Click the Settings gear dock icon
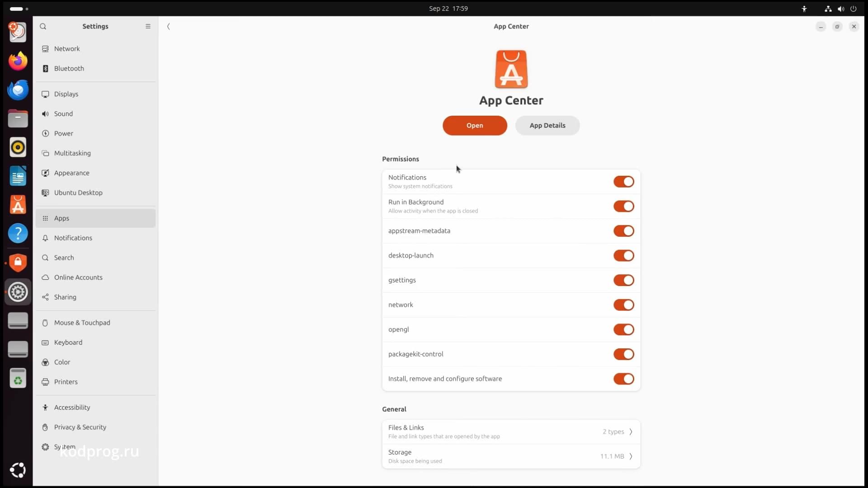Screen dimensions: 868x488 tap(18, 292)
